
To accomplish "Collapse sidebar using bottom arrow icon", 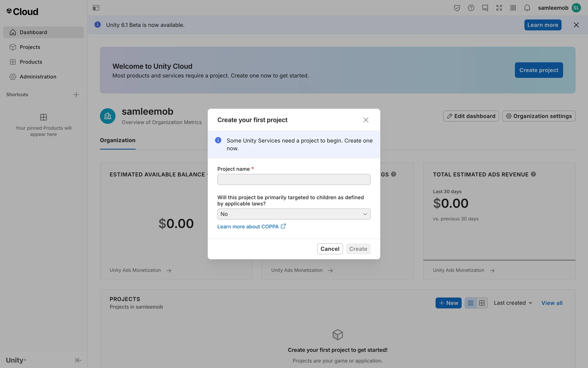I will pos(78,360).
